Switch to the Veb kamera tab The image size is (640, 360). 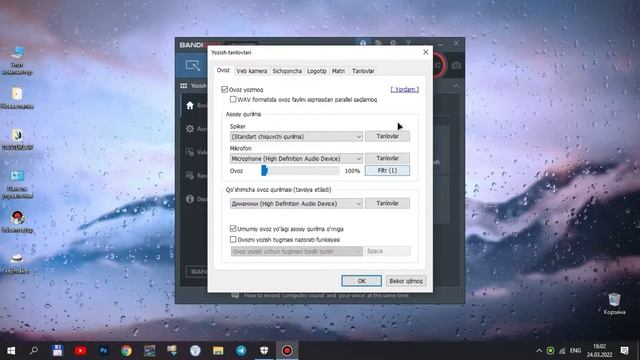pos(252,71)
